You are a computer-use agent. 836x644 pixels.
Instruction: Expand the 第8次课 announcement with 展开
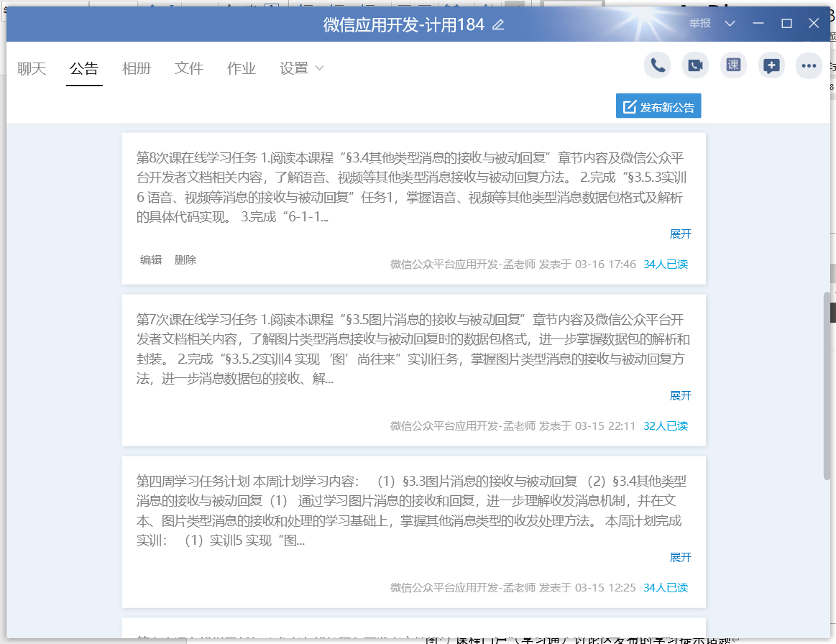[680, 234]
